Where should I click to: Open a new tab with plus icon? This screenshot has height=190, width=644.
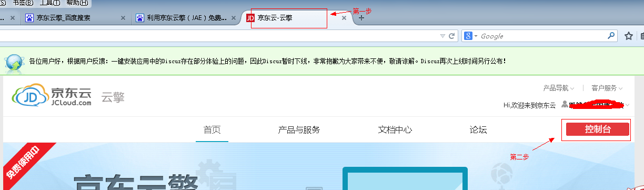tap(361, 18)
